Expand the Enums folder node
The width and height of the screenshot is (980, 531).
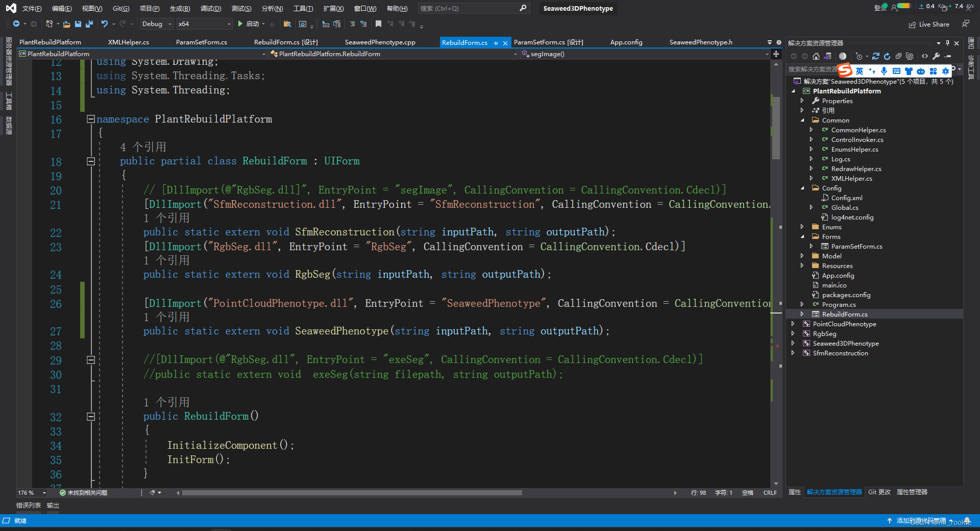802,227
